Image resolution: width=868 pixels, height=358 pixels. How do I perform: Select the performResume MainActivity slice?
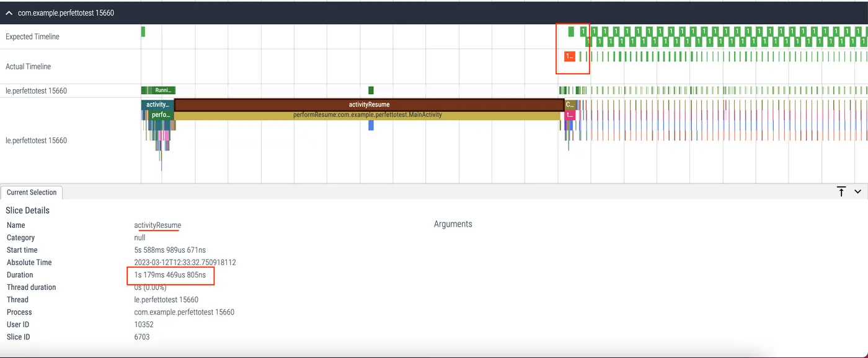pyautogui.click(x=367, y=115)
